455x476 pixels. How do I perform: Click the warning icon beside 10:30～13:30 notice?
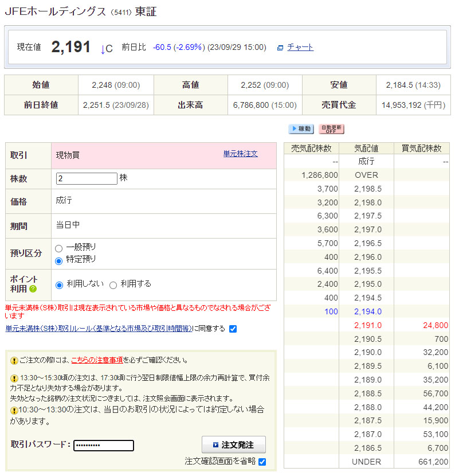tap(14, 410)
